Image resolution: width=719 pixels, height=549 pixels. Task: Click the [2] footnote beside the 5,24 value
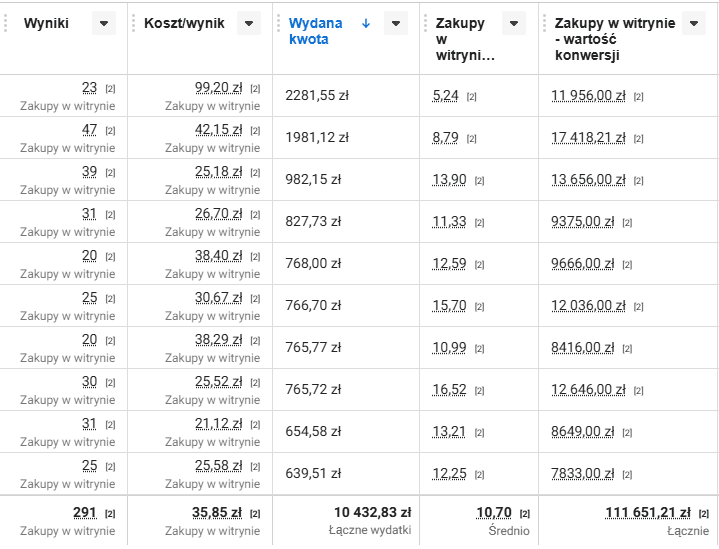[471, 97]
